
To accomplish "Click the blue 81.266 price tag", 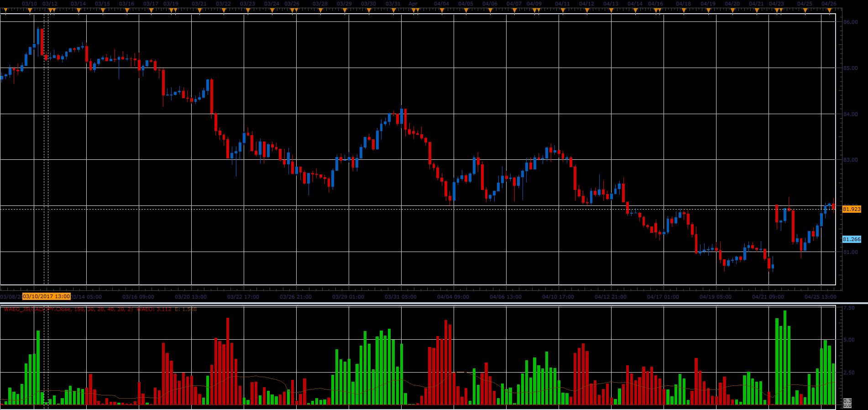I will (x=852, y=239).
